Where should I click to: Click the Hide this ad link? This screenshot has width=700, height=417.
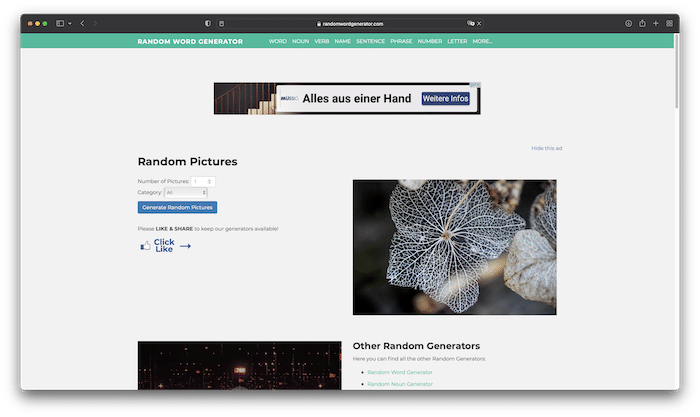546,148
